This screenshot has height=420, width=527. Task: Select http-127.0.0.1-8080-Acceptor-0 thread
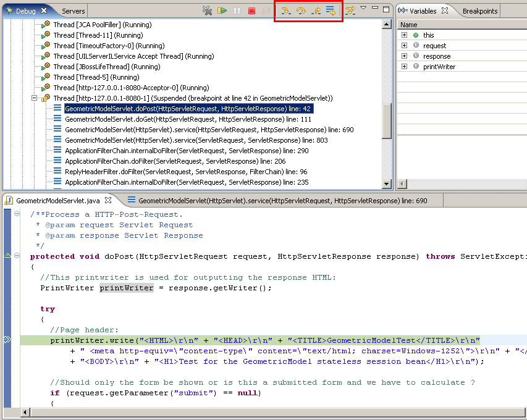point(131,88)
